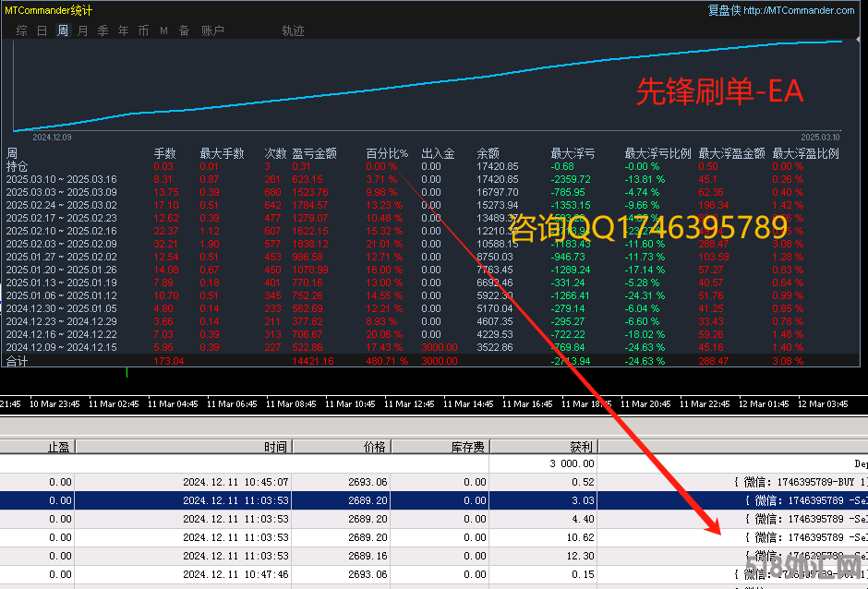Click the 持仓 holdings row
868x589 pixels.
tap(17, 166)
